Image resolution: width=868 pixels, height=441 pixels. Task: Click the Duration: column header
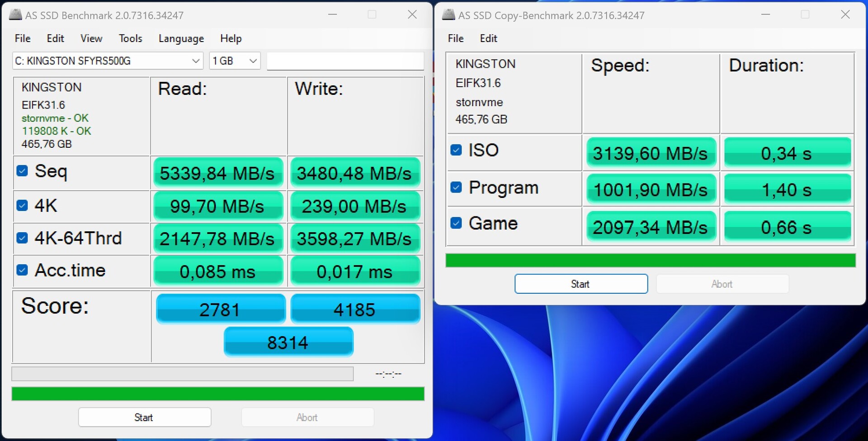[x=767, y=66]
